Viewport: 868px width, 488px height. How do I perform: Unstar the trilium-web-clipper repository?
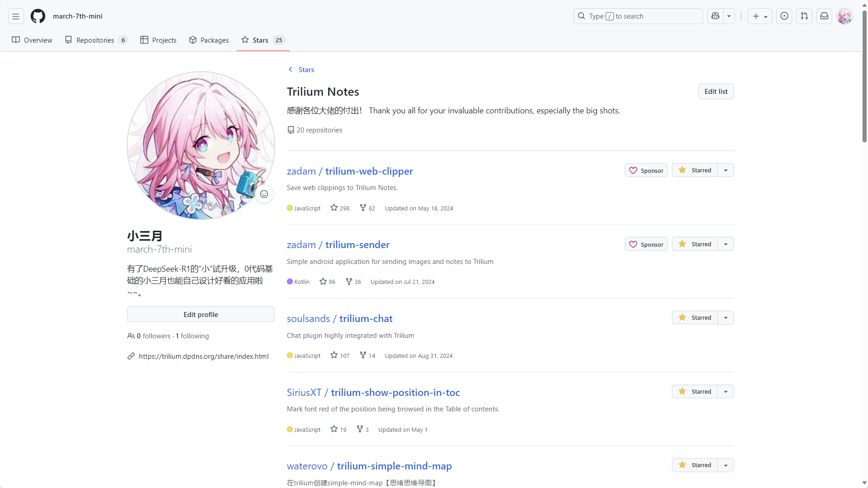[x=695, y=171]
